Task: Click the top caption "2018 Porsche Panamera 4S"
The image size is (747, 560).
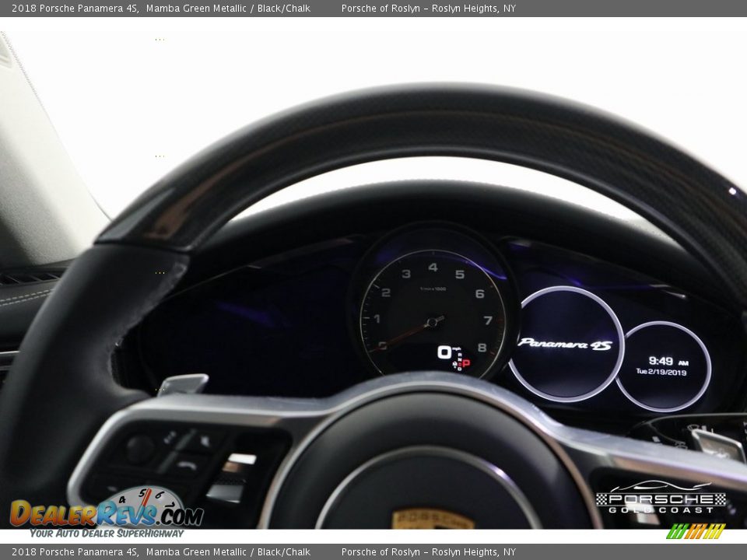Action: tap(75, 8)
